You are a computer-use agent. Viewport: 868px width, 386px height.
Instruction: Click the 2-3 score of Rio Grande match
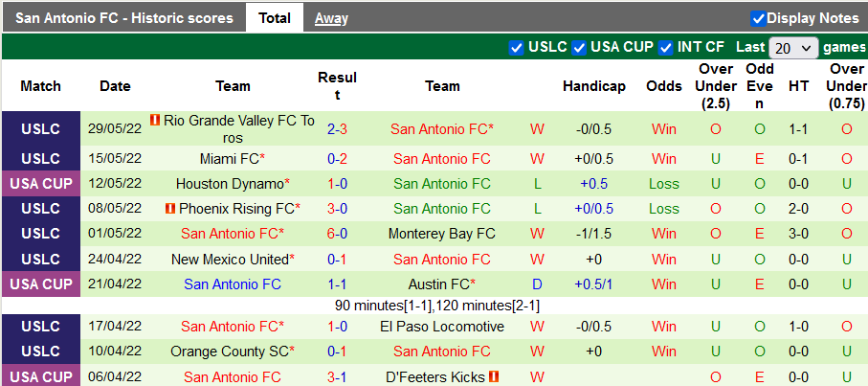[x=337, y=128]
